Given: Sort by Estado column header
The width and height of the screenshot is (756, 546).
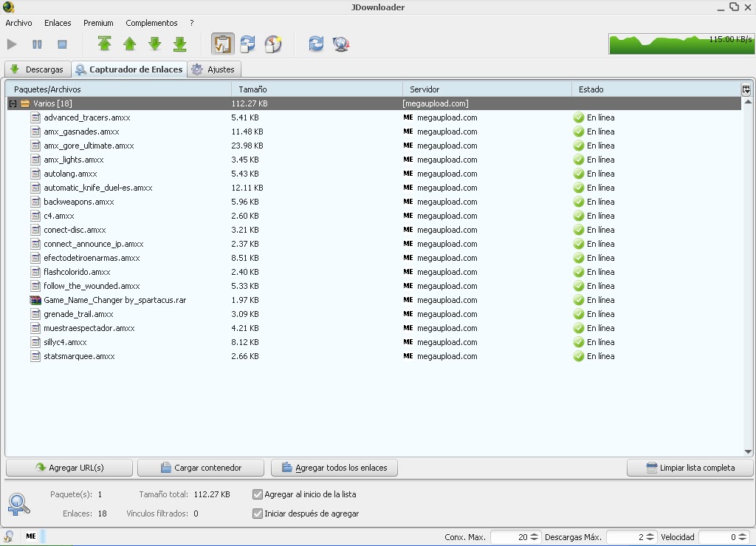Looking at the screenshot, I should pos(656,89).
